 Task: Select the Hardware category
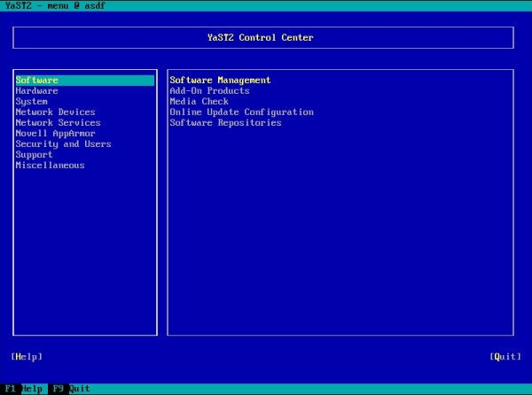click(36, 91)
